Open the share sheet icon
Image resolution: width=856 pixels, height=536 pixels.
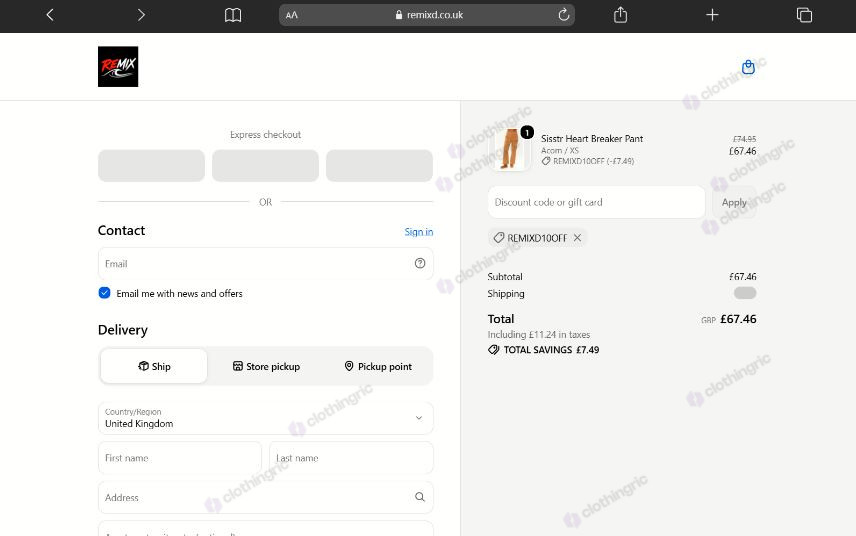[620, 15]
